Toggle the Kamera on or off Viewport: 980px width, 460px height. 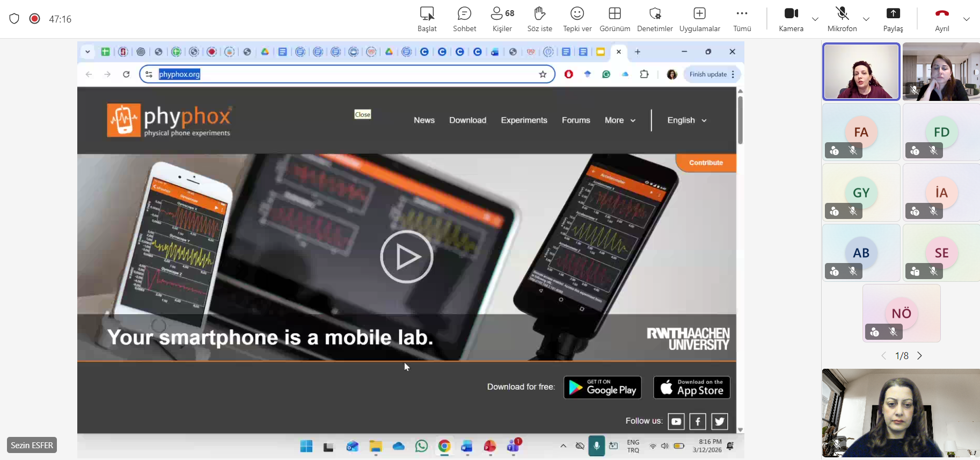(x=791, y=19)
